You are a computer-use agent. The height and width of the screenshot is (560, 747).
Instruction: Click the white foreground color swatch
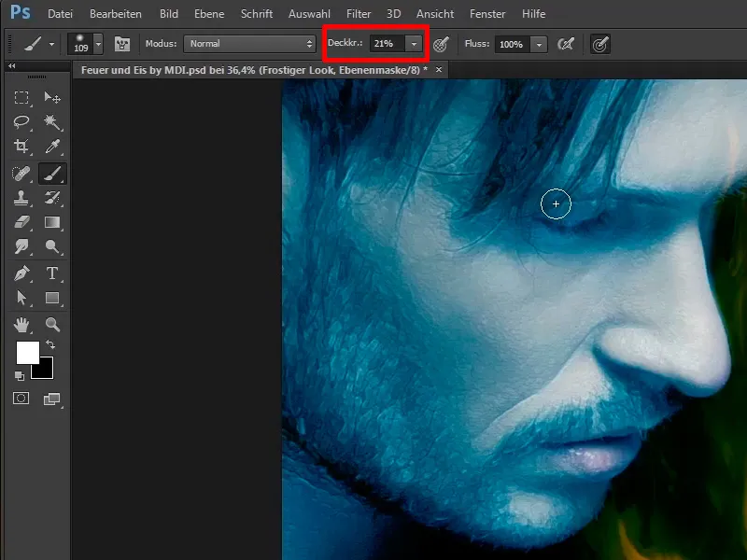[x=28, y=353]
